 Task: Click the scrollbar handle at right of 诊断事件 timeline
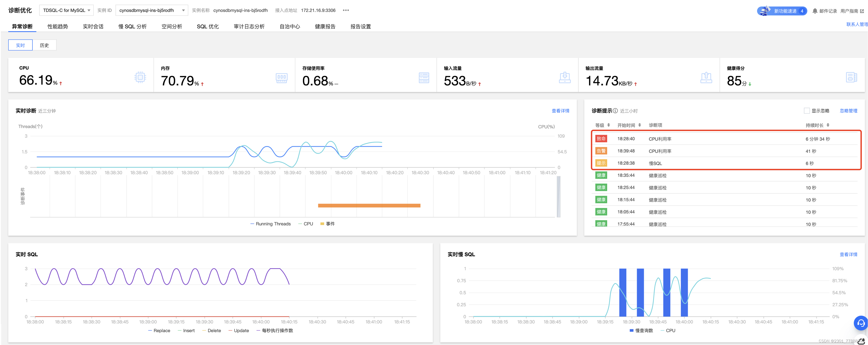point(558,197)
